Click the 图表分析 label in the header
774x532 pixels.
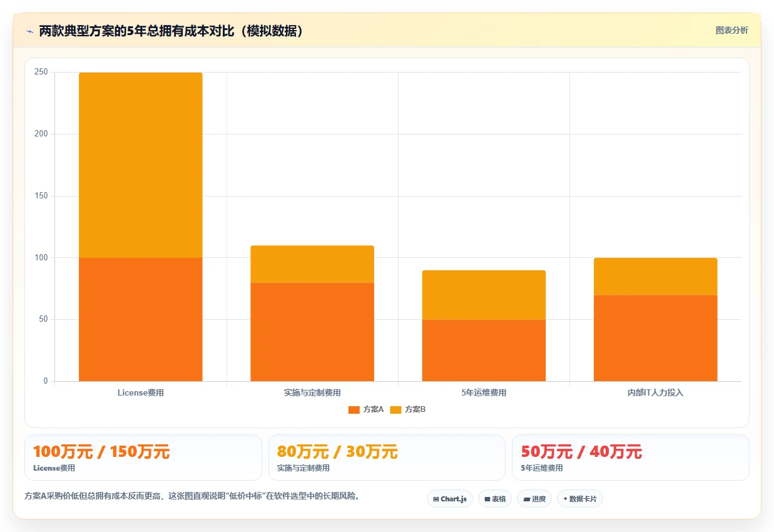click(x=731, y=30)
